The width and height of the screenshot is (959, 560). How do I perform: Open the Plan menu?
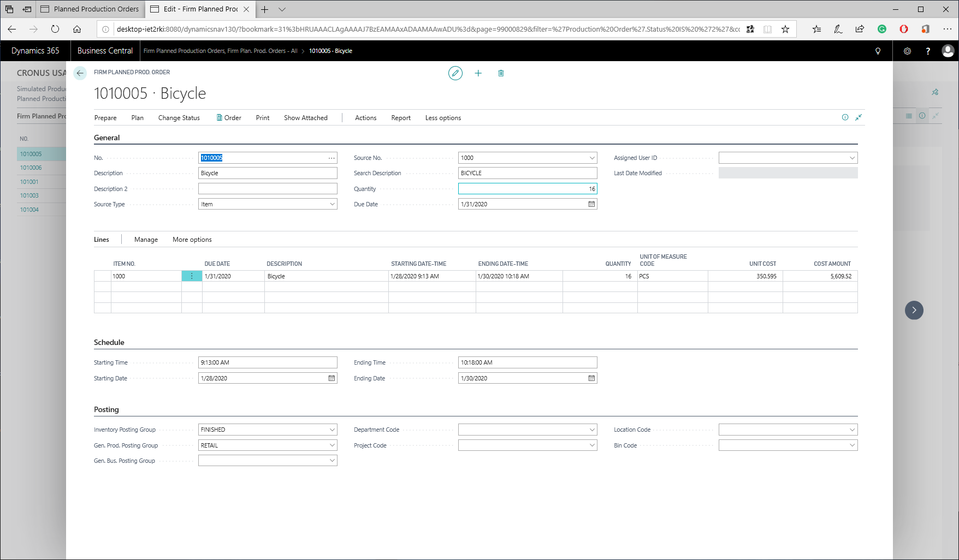(x=138, y=118)
